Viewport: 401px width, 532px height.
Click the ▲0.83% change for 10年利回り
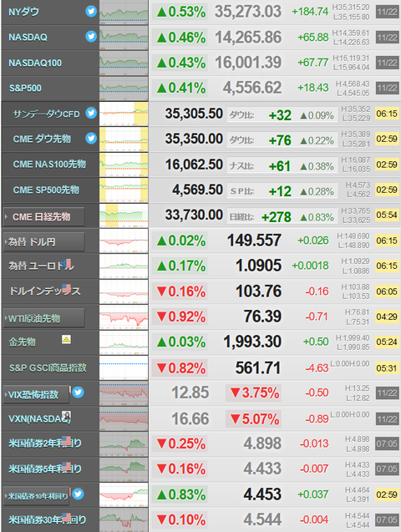[180, 494]
